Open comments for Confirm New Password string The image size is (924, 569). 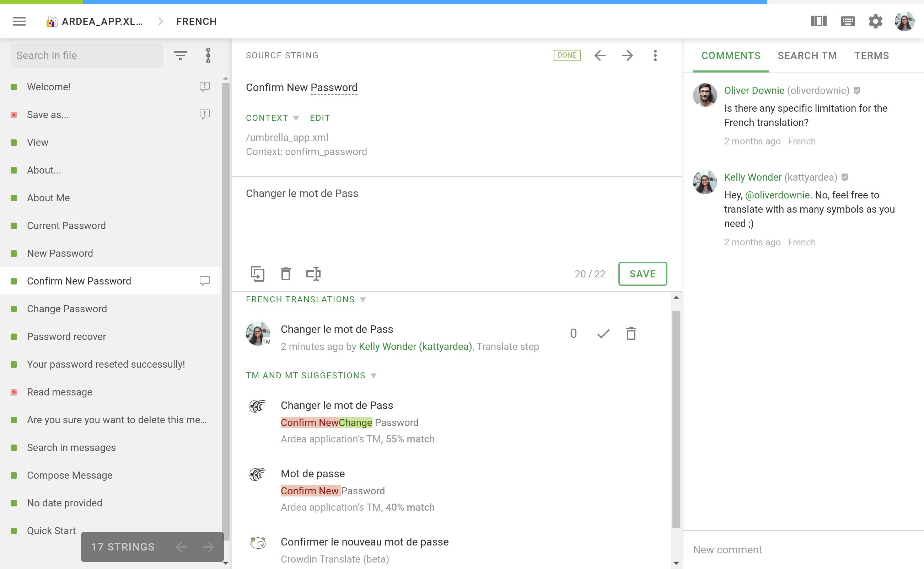point(204,280)
